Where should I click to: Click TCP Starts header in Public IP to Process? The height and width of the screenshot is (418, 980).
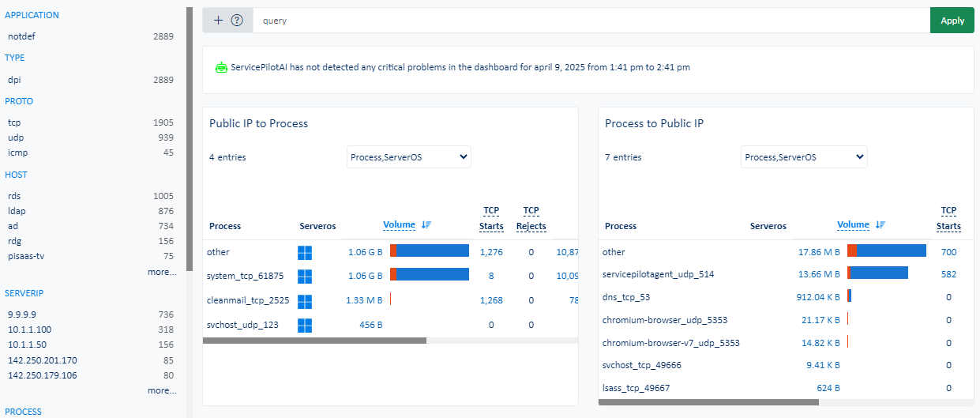[x=491, y=218]
